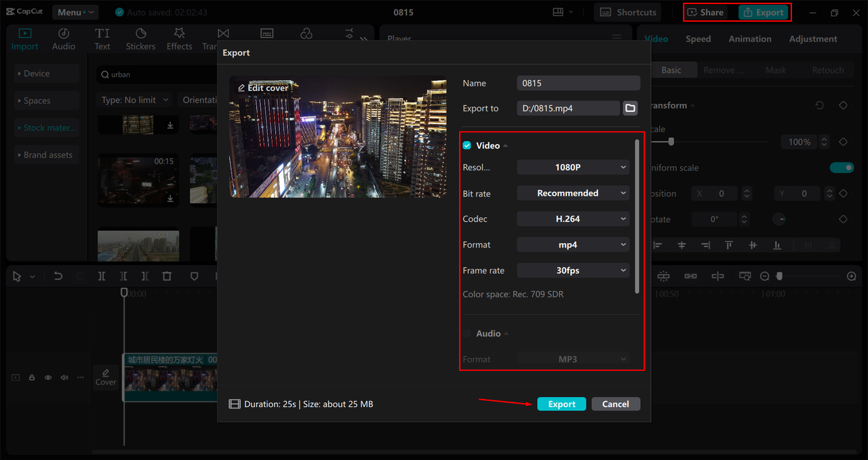Click the Cancel button in dialog
This screenshot has width=868, height=460.
tap(616, 404)
